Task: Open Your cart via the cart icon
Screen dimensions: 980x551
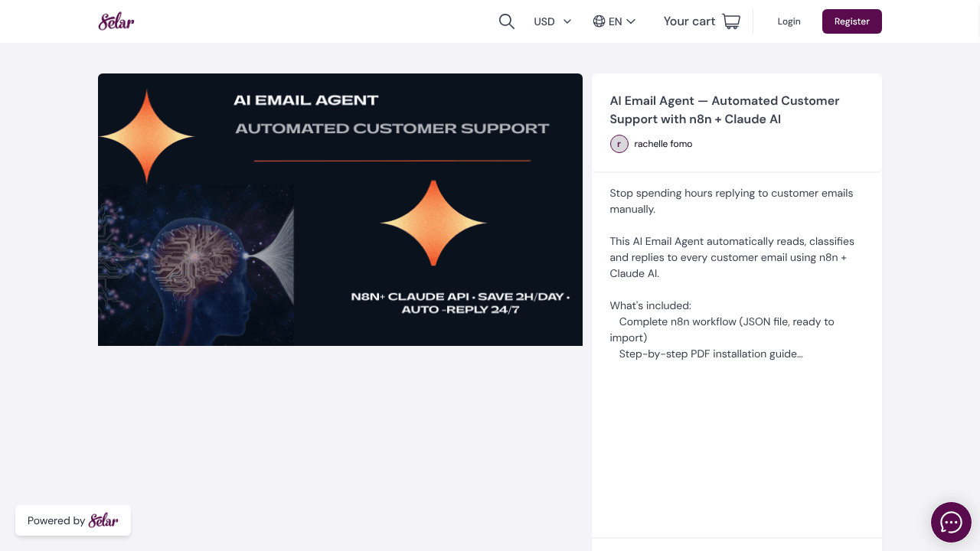Action: (x=731, y=21)
